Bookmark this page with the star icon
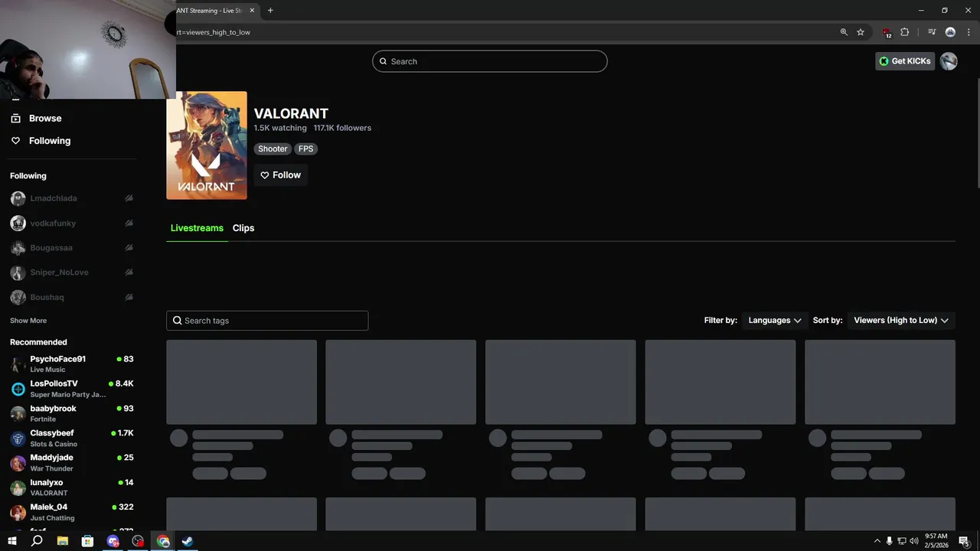This screenshot has height=551, width=980. 861,32
